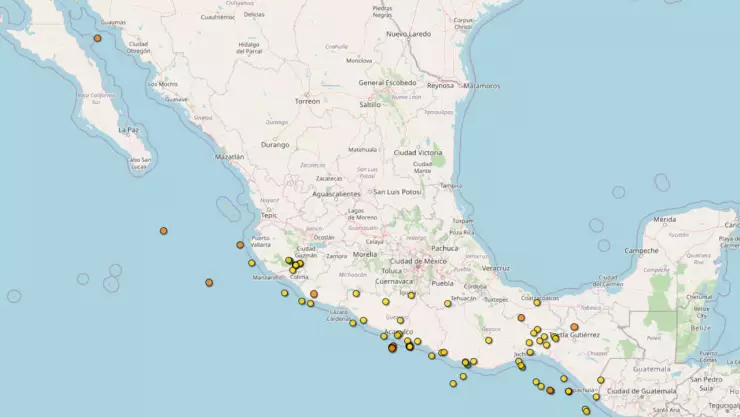Open the yellow marker north of Ciudad de Guatemala

tap(601, 380)
